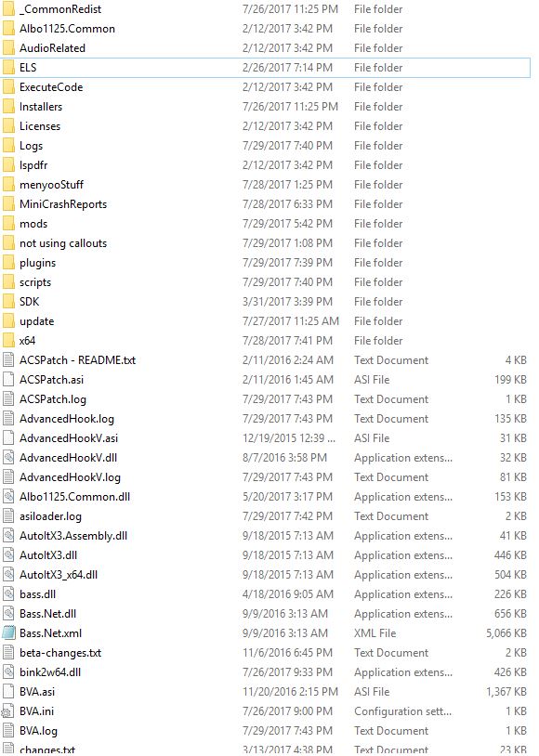539x756 pixels.
Task: Select the ACSPatch.asi file icon
Action: pyautogui.click(x=8, y=380)
